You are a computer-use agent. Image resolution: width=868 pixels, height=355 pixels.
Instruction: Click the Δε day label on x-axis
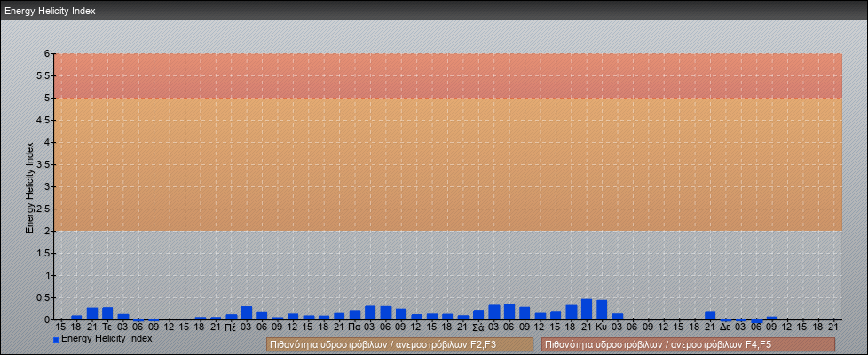pos(725,327)
